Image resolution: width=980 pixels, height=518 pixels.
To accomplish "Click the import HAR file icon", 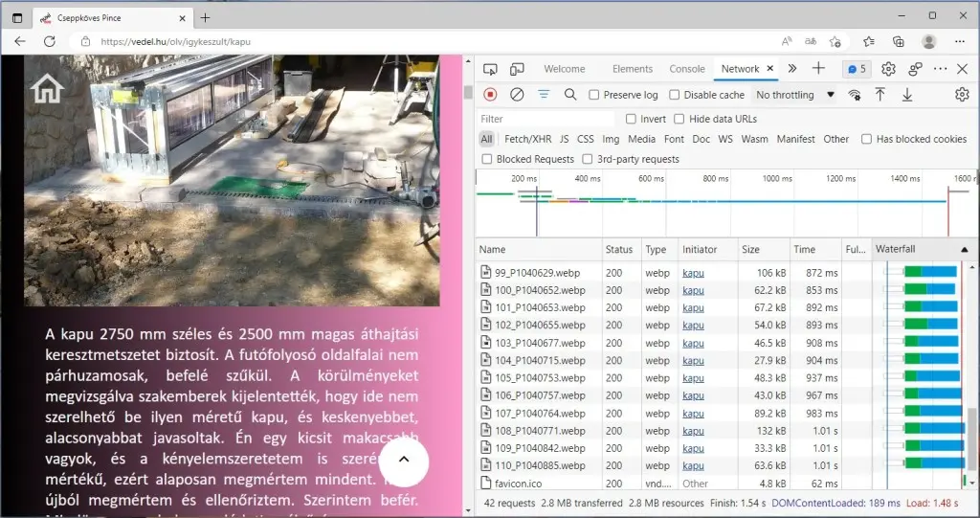I will pos(880,95).
